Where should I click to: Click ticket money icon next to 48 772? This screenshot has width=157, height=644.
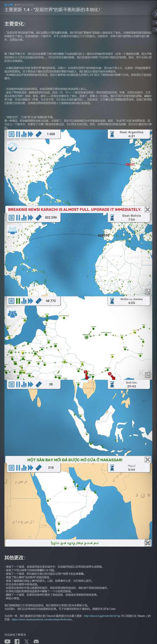click(x=39, y=301)
